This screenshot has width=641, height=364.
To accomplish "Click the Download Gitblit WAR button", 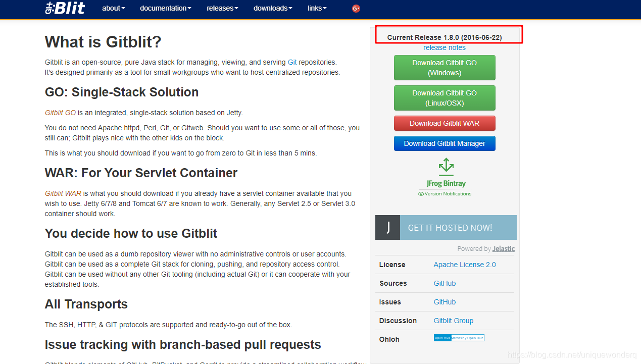I will point(445,123).
